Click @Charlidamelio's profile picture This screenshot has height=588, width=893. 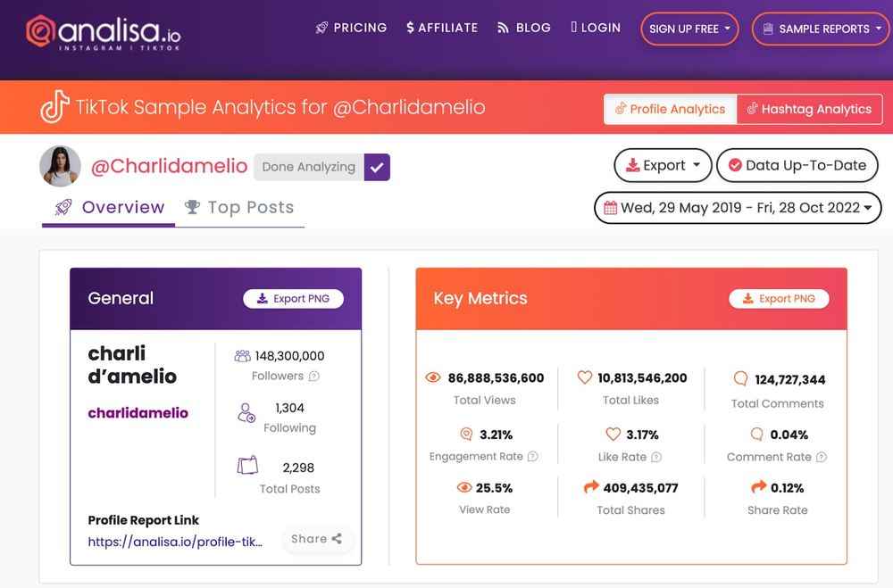point(60,167)
